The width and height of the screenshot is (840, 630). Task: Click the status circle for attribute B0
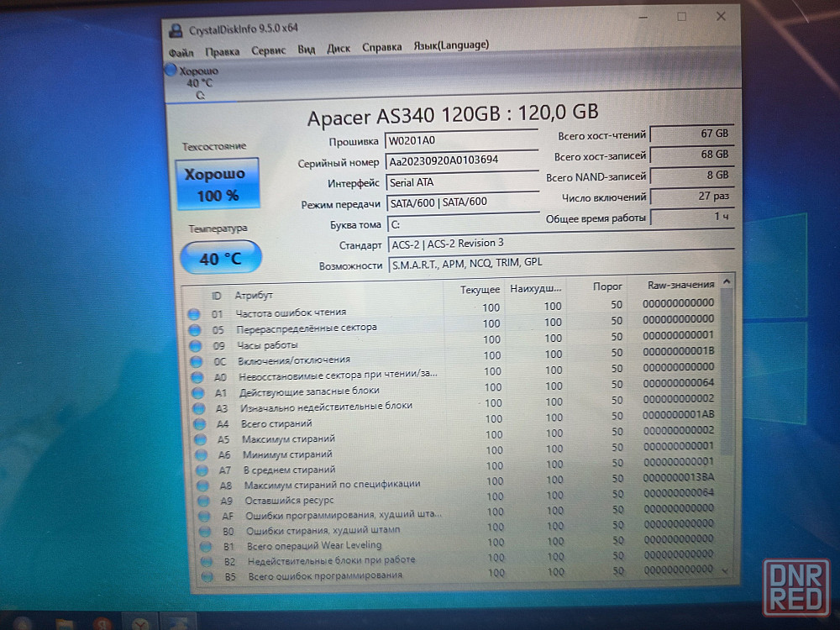205,532
